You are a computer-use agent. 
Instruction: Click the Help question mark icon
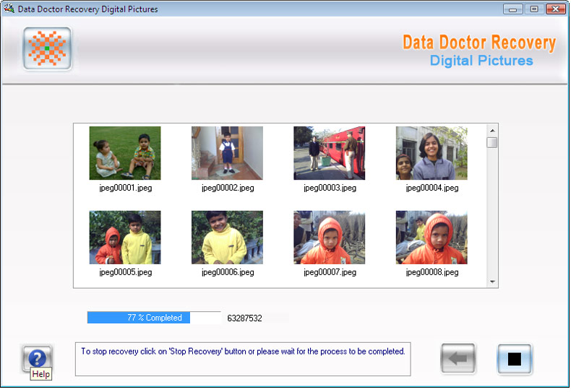[38, 358]
